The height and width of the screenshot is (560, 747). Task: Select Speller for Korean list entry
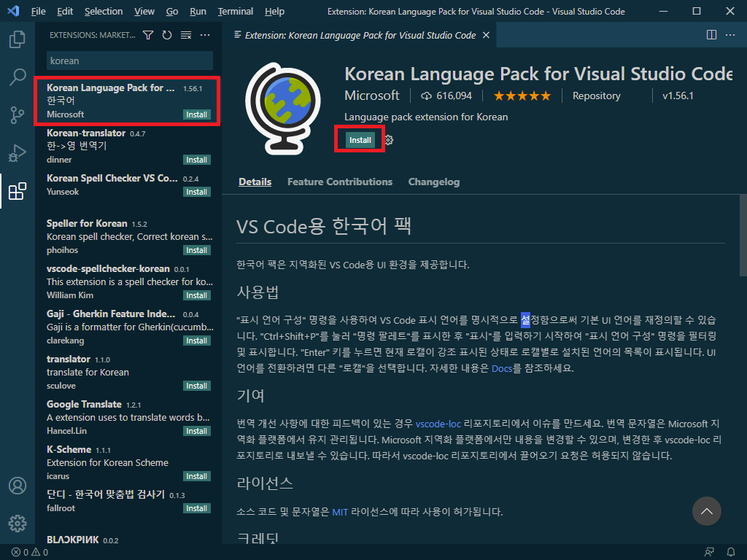click(x=128, y=237)
